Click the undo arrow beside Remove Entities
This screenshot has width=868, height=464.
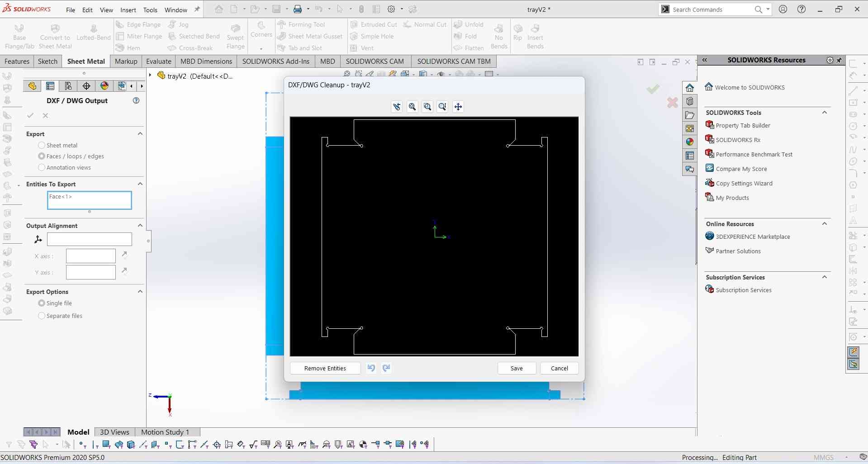pos(371,368)
